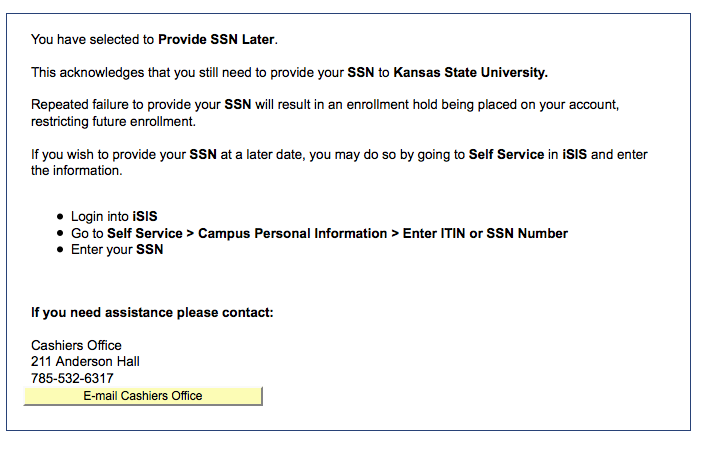
Task: Click 'Enter ITIN or SSN Number' path text
Action: (x=485, y=233)
